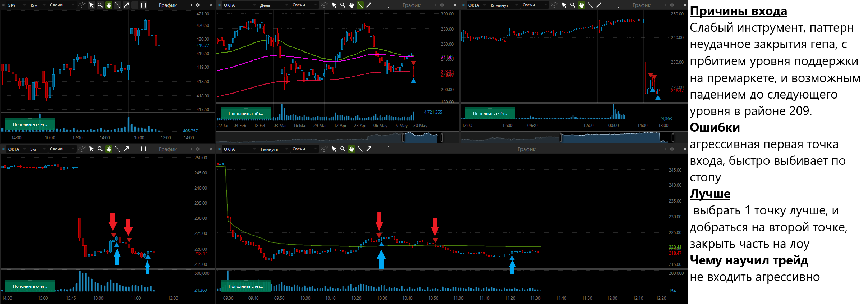Click Пополнить счёт in OKTA 15 минут chart
Screen dimensions: 868x304
[x=490, y=113]
